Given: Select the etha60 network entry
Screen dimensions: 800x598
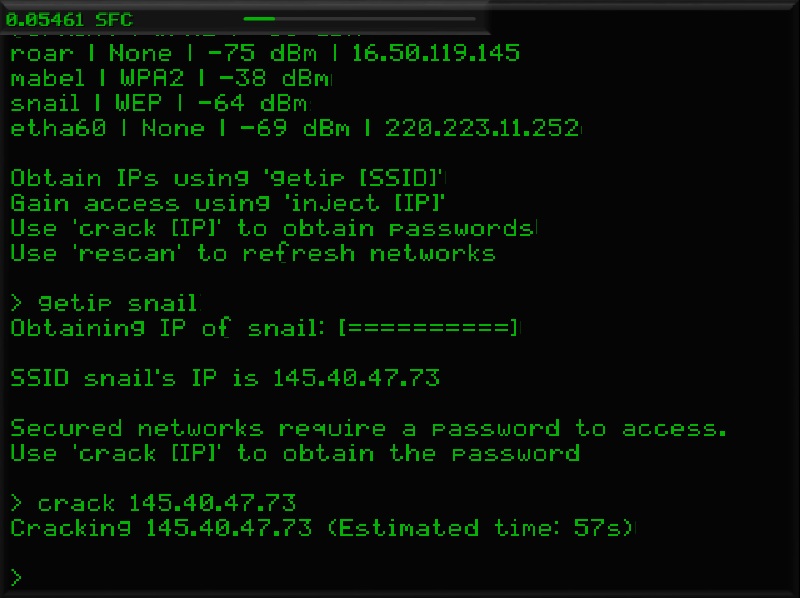Looking at the screenshot, I should coord(295,128).
